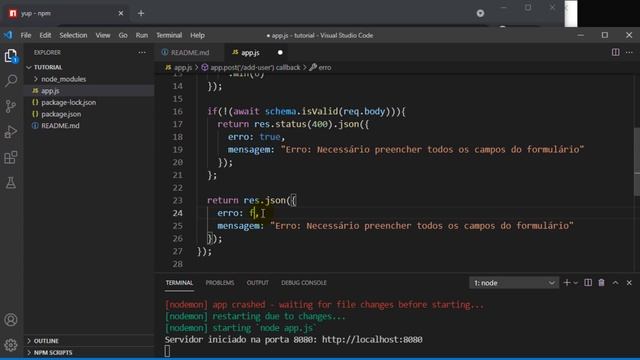Click 'schema' on code line 16

[x=281, y=111]
